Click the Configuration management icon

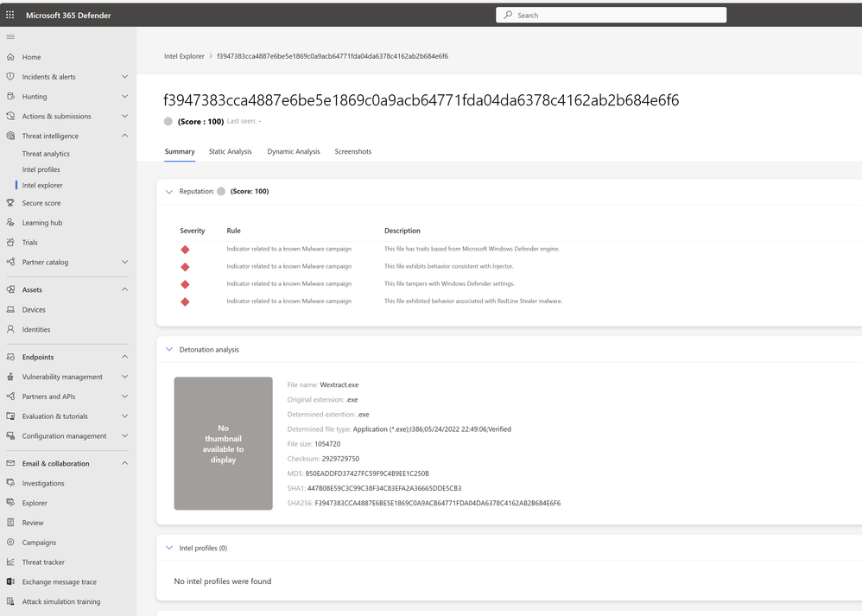click(x=10, y=435)
